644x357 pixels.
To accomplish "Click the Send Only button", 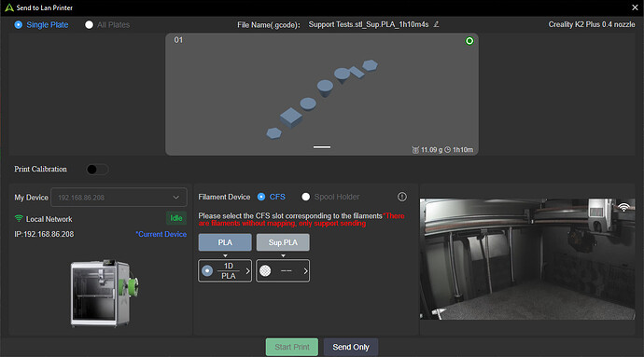I will [x=351, y=347].
